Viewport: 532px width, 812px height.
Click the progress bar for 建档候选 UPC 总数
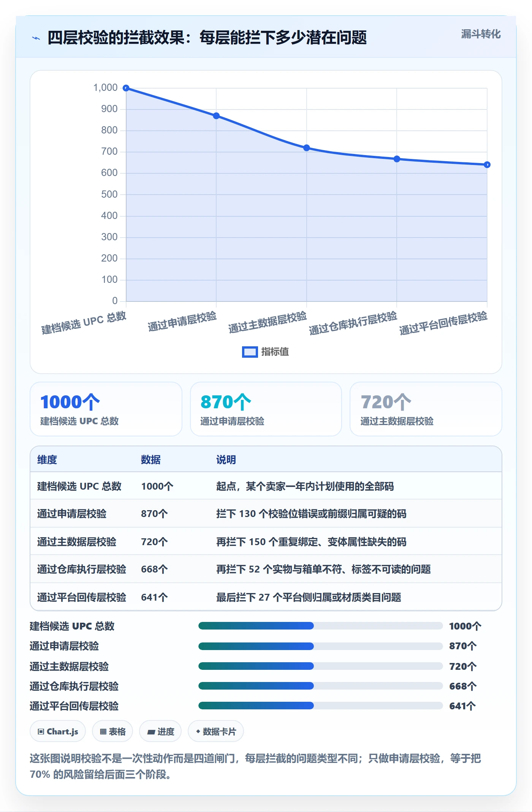(320, 626)
